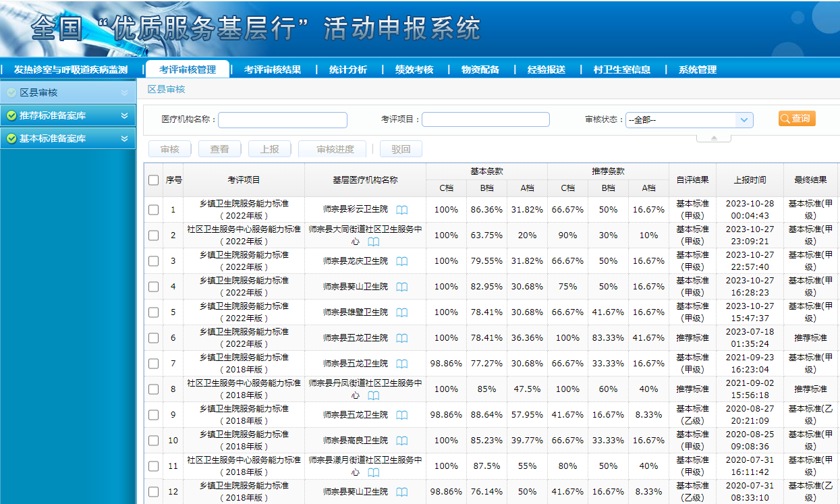840x504 pixels.
Task: Switch to the 考评审核结果 tab
Action: pyautogui.click(x=273, y=69)
